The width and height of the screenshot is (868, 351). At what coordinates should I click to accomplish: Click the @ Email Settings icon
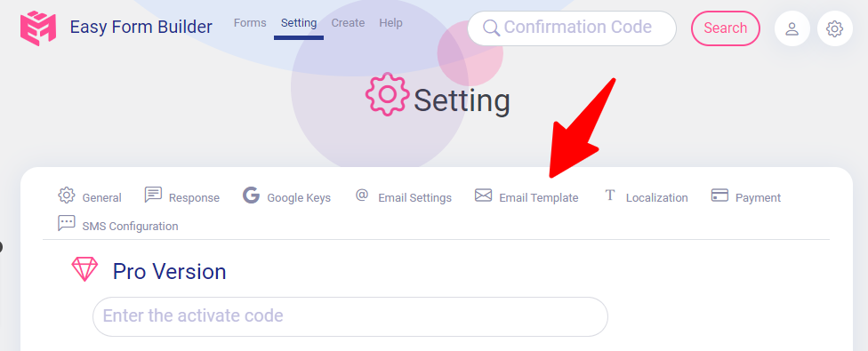click(361, 195)
